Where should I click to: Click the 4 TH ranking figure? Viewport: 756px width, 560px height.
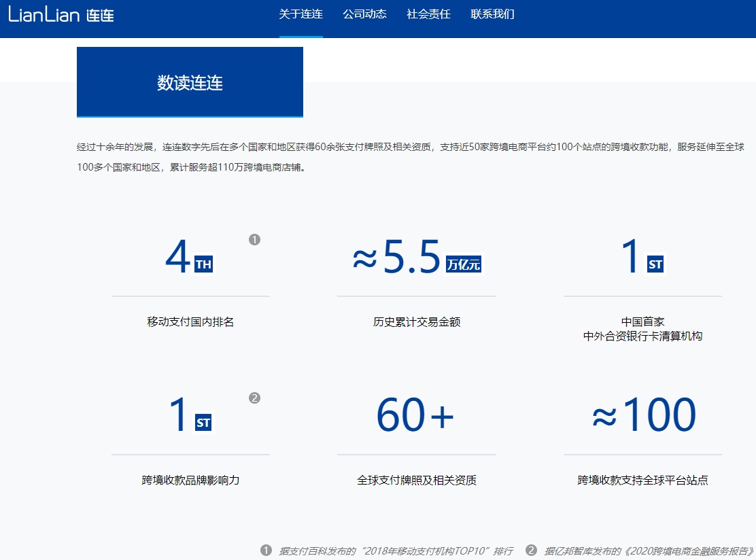pos(189,258)
